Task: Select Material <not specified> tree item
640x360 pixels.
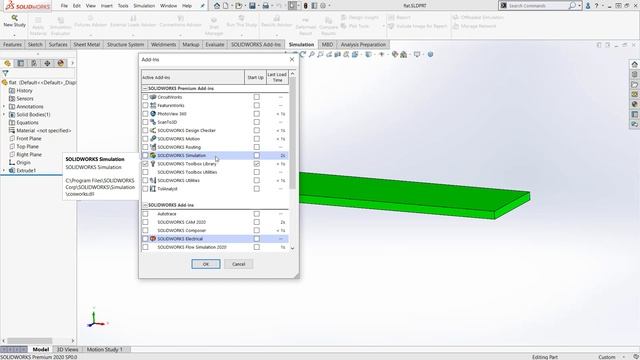Action: coord(40,131)
